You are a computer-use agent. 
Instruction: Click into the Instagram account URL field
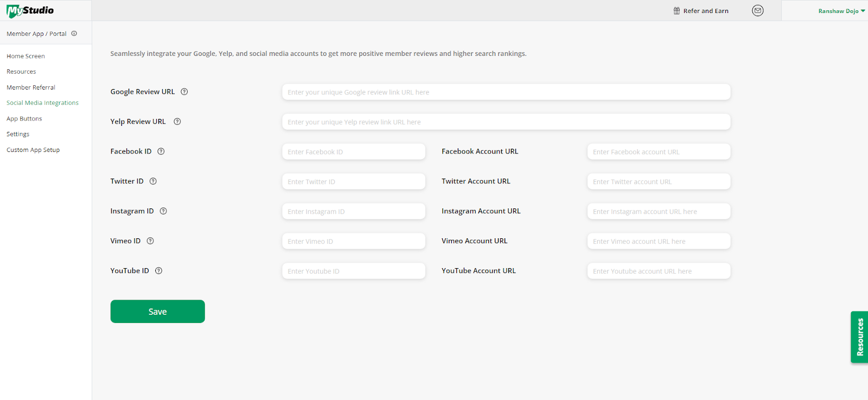click(x=659, y=211)
